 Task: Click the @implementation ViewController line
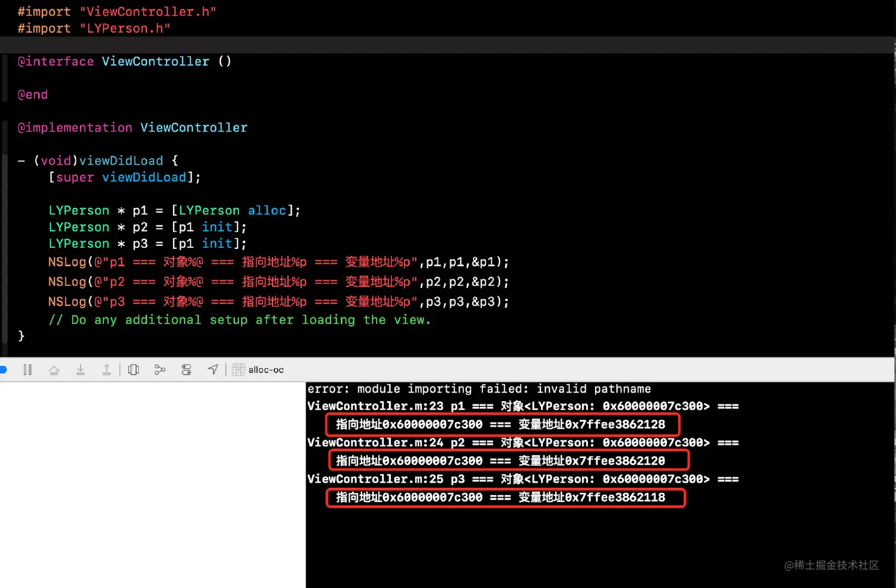coord(133,128)
